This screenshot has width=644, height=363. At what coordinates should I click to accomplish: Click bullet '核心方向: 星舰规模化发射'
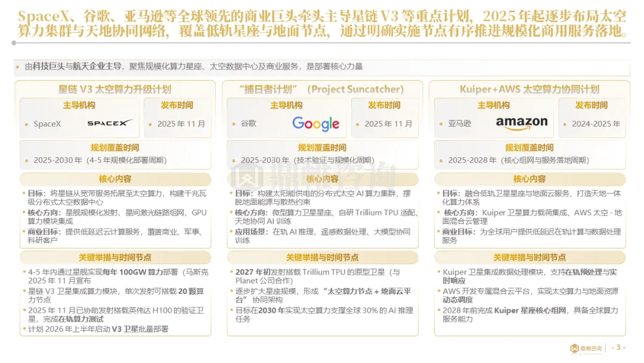pos(117,217)
